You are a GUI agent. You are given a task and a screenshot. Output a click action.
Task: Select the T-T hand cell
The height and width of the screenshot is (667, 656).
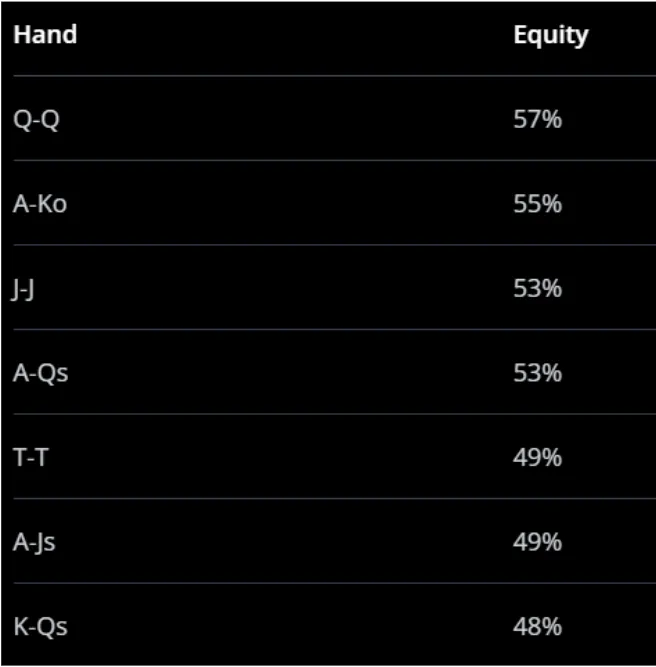31,458
